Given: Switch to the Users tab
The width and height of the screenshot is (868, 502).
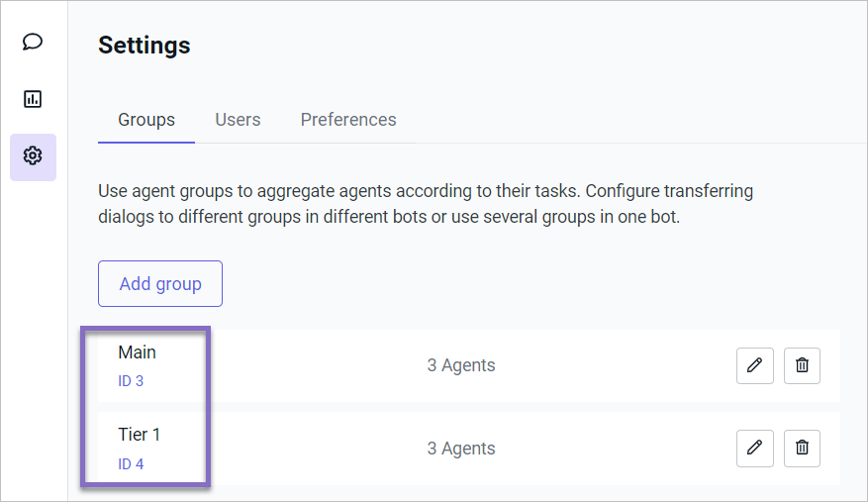Looking at the screenshot, I should coord(238,120).
